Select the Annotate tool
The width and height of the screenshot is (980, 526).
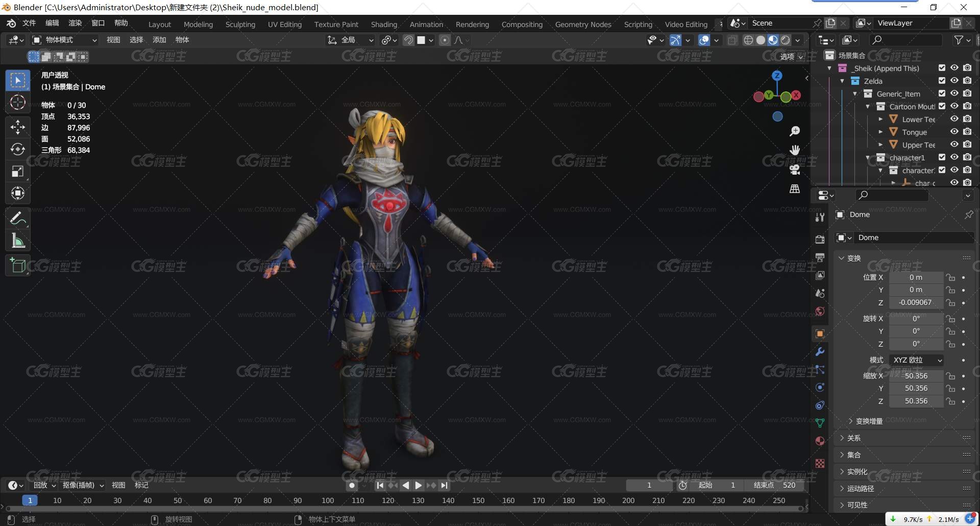(x=18, y=219)
